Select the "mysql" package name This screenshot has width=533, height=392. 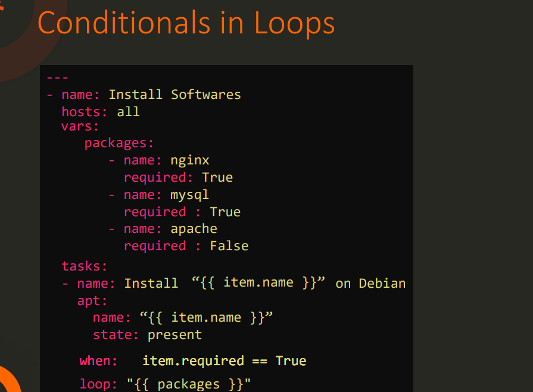point(189,195)
